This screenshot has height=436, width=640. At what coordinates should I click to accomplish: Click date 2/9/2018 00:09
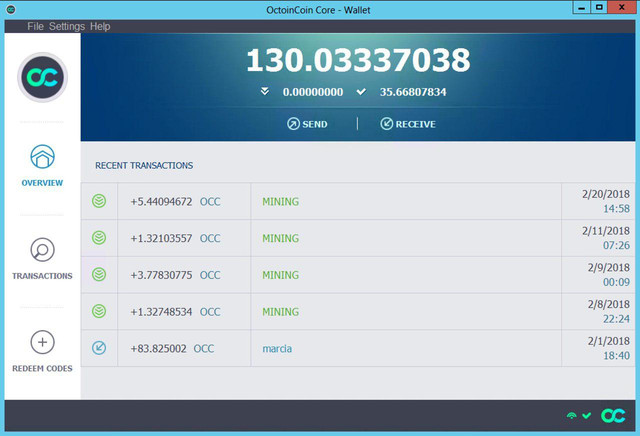[x=609, y=275]
